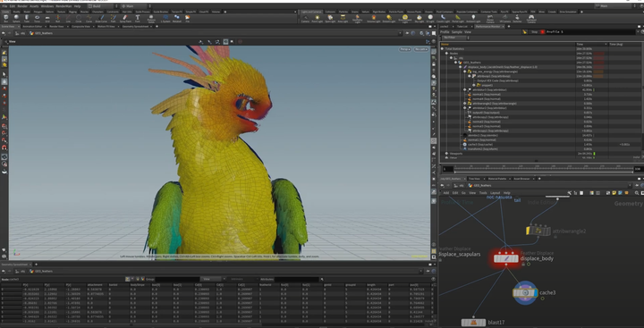Open the Tools menu in network editor
This screenshot has width=644, height=328.
tap(483, 192)
